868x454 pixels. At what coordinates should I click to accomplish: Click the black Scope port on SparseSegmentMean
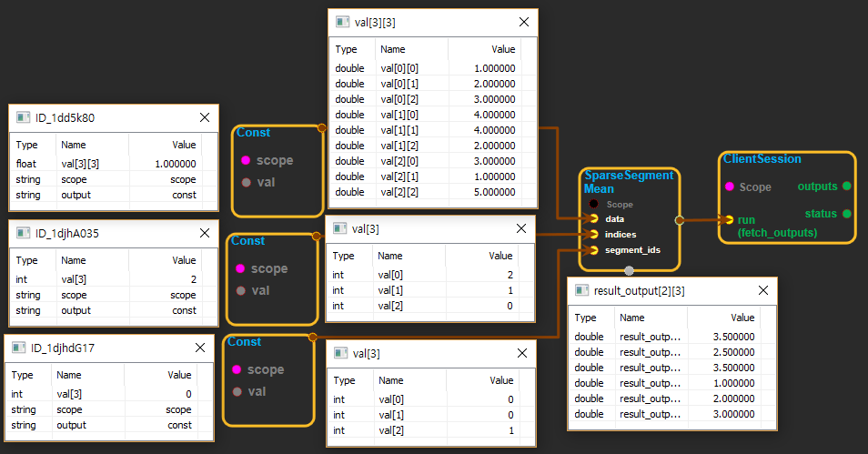point(594,204)
